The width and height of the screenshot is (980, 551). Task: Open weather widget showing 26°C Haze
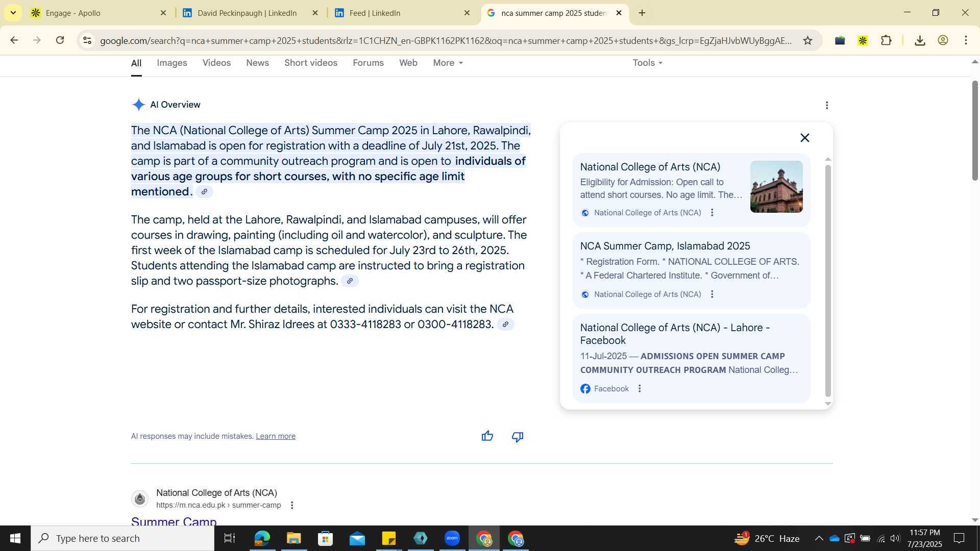767,538
